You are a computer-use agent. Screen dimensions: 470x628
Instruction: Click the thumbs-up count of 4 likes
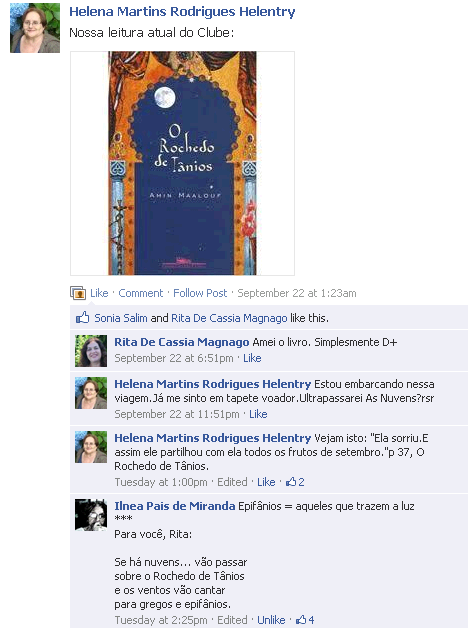pos(305,620)
